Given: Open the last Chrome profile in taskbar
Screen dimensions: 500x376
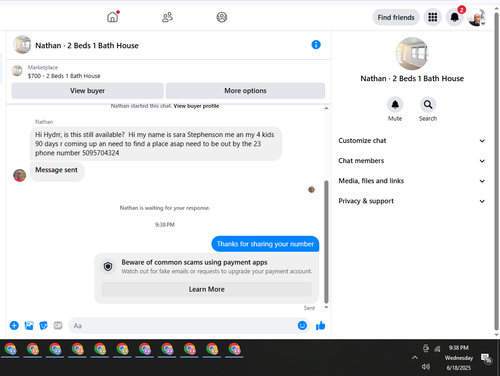Looking at the screenshot, I should point(234,349).
